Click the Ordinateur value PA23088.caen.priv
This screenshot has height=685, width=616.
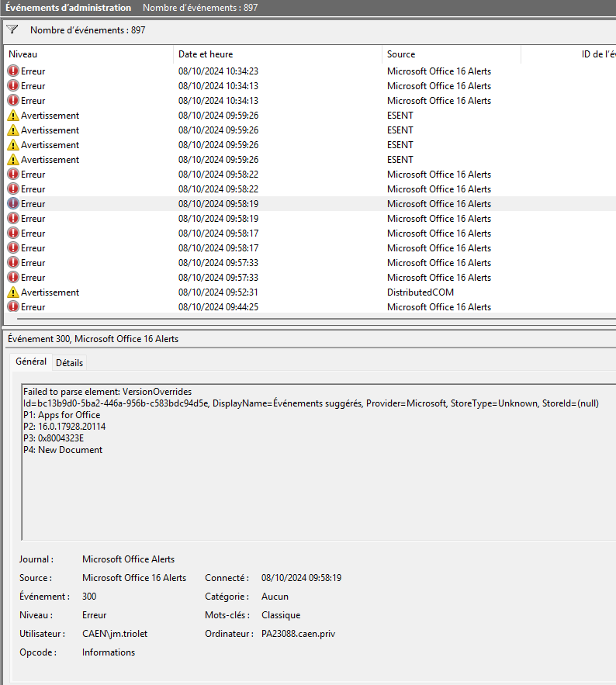[x=299, y=634]
